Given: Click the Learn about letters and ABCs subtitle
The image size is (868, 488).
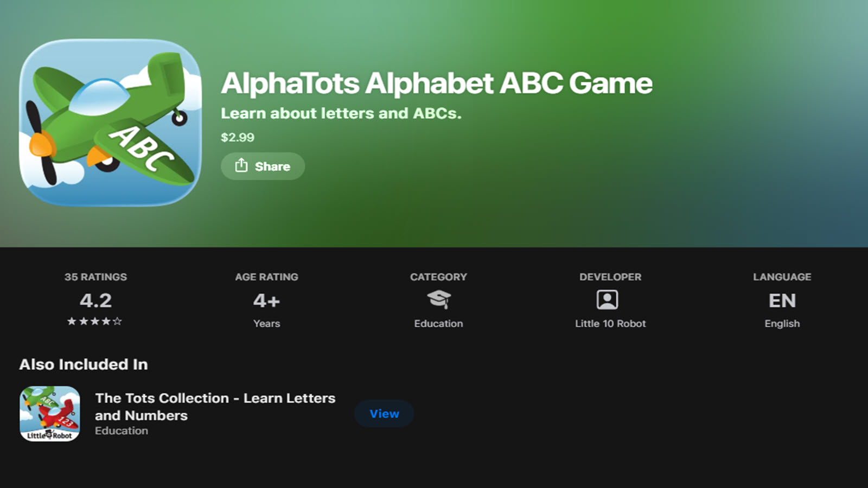Looking at the screenshot, I should [341, 113].
